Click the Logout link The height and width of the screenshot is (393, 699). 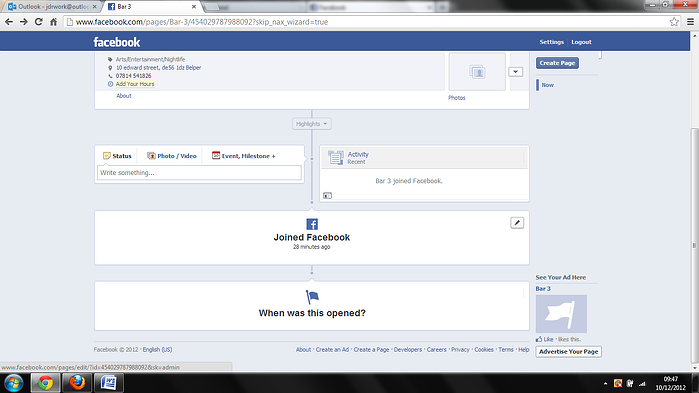(x=581, y=42)
